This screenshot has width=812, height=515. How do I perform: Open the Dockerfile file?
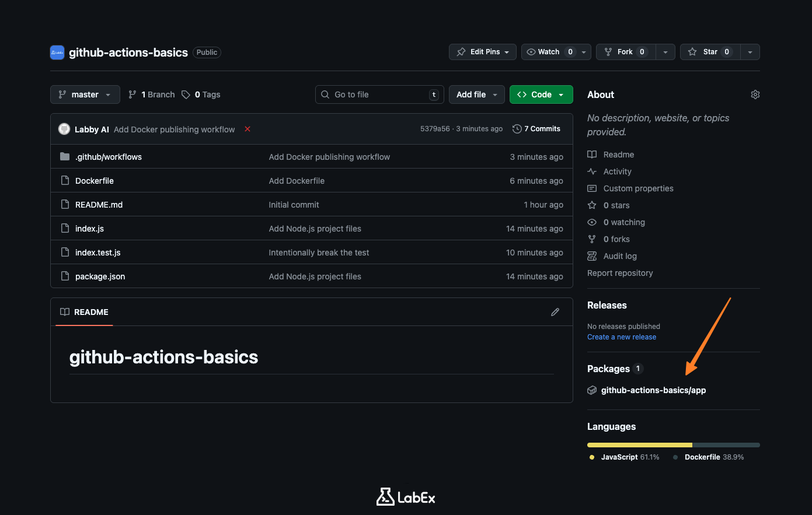click(x=95, y=181)
